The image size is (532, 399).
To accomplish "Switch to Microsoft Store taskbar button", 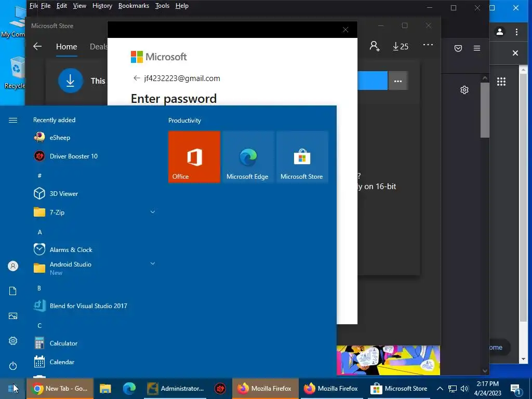I will pos(398,389).
